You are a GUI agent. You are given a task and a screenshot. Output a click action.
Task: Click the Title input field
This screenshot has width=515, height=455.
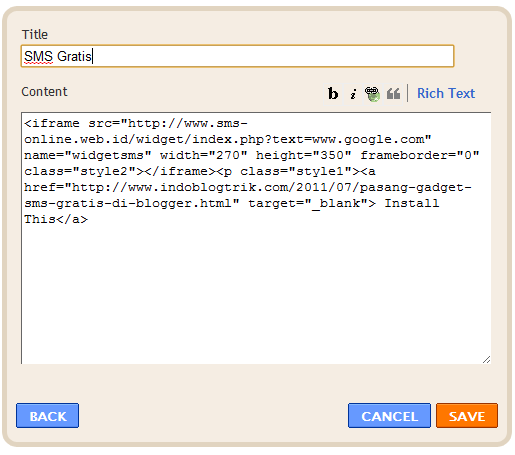237,56
